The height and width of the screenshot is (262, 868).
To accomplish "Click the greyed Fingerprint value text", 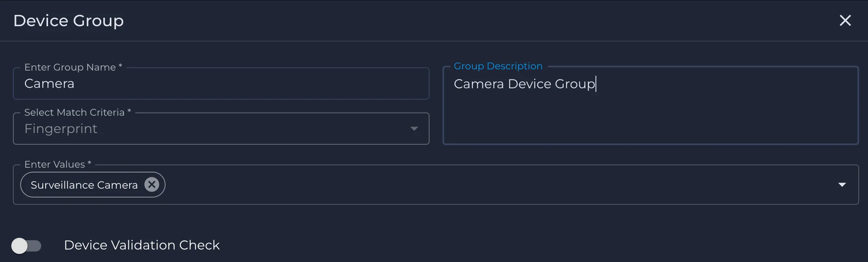I will (x=61, y=129).
